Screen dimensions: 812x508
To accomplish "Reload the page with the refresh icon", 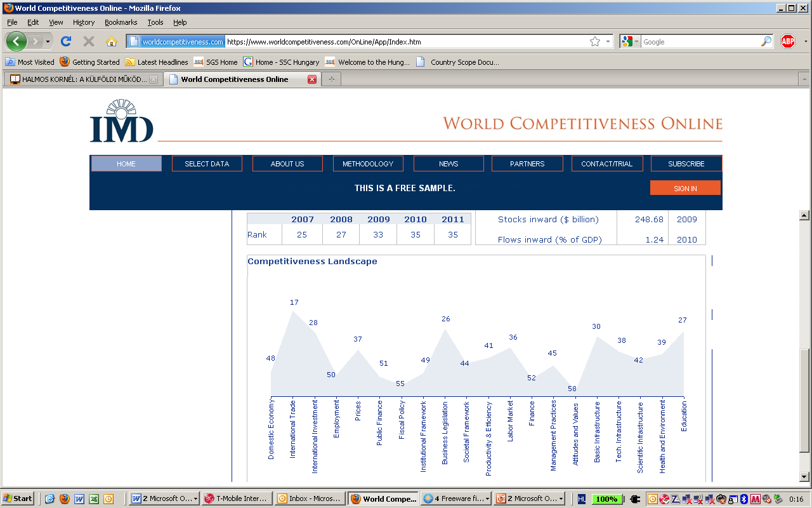I will (65, 41).
